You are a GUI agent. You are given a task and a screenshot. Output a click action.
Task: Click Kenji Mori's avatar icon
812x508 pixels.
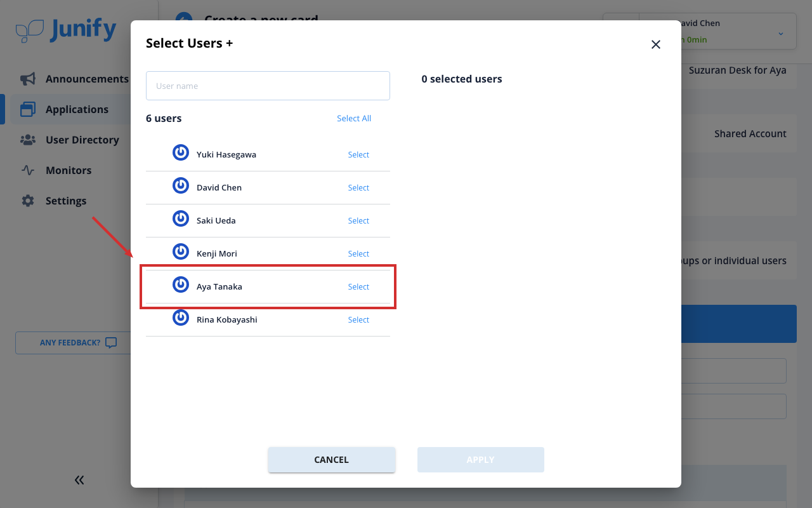tap(181, 251)
